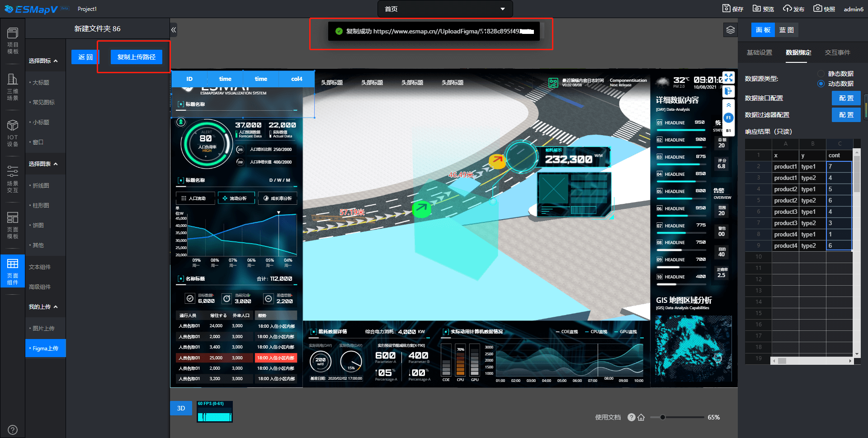Click 配置 next to 数据接口配置
Image resolution: width=868 pixels, height=438 pixels.
846,98
